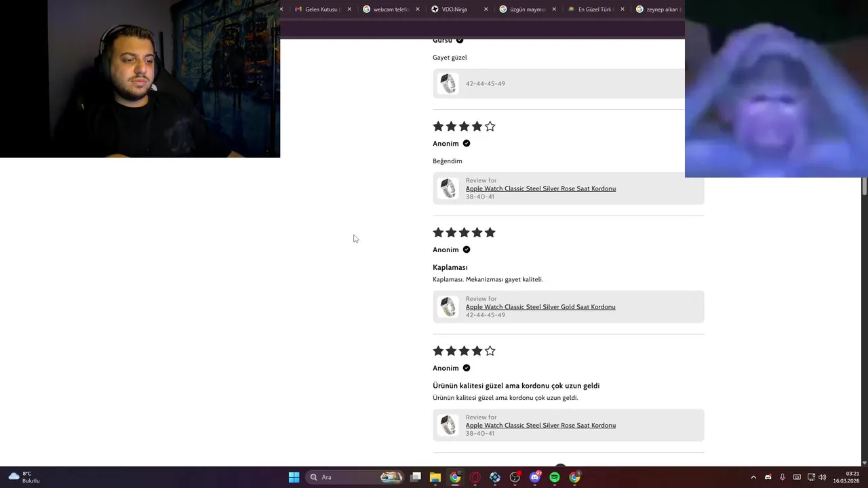The width and height of the screenshot is (868, 488).
Task: Click the star rating of Beğendim review
Action: tap(464, 126)
